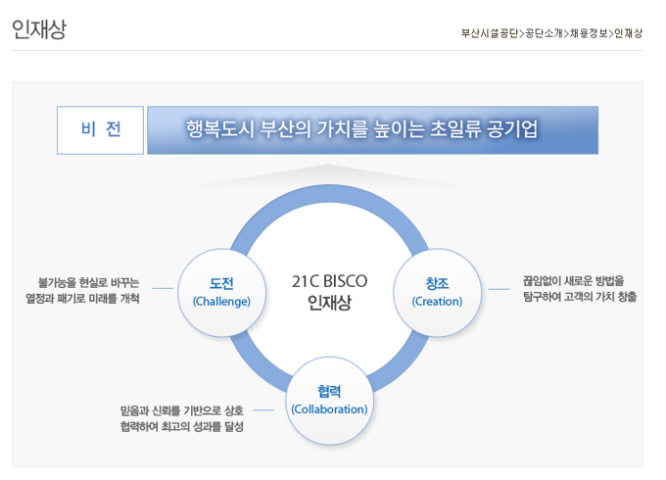Click the arrow after 부산시설공단 in breadcrumb
666x480 pixels.
tap(521, 33)
